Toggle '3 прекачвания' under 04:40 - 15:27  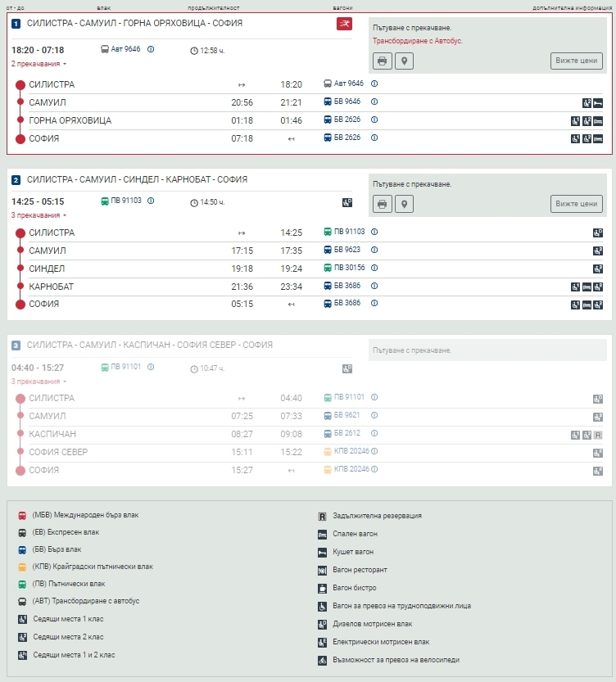38,382
